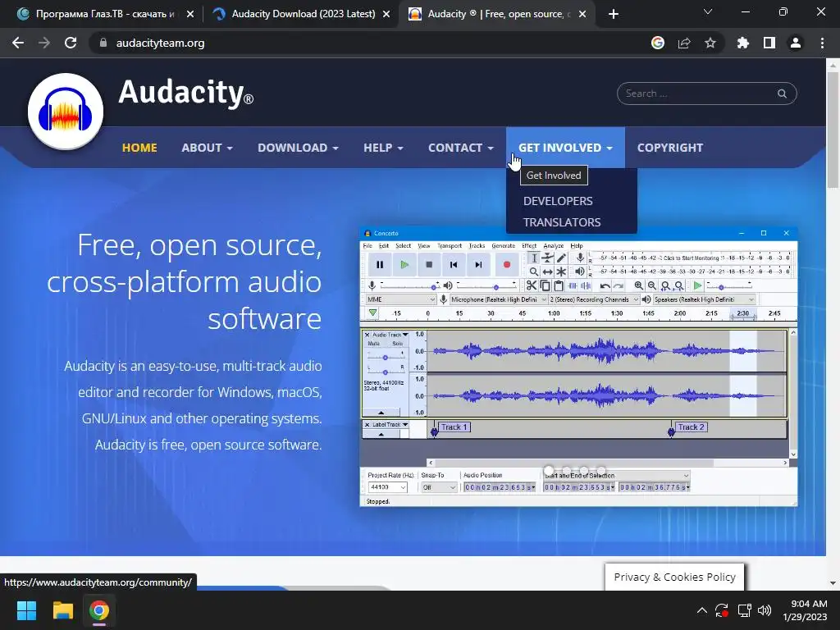Submit search with the magnifier icon
840x630 pixels.
[782, 94]
